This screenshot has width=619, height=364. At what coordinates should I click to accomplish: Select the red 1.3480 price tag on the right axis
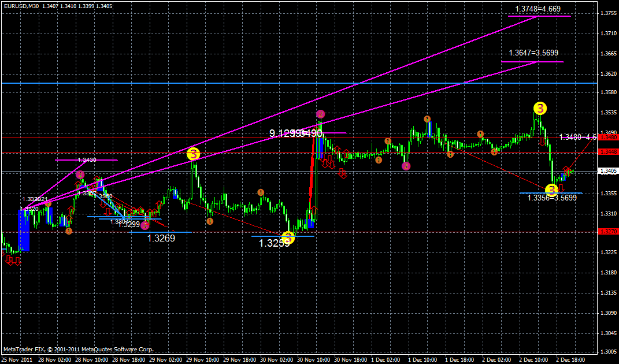pos(607,138)
